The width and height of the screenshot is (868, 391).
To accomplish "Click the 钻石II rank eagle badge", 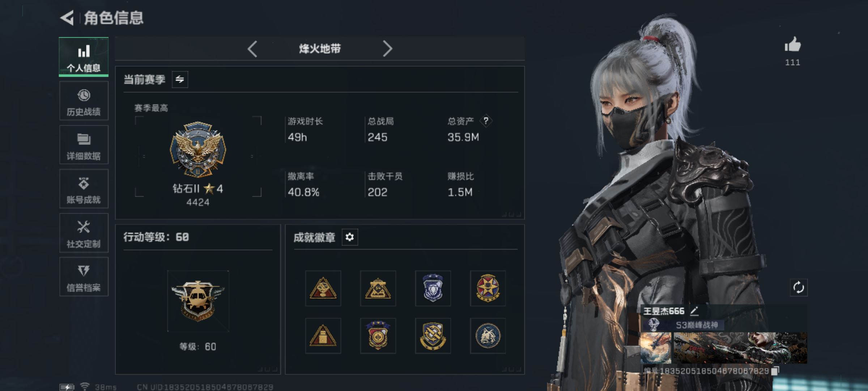I will click(x=198, y=149).
